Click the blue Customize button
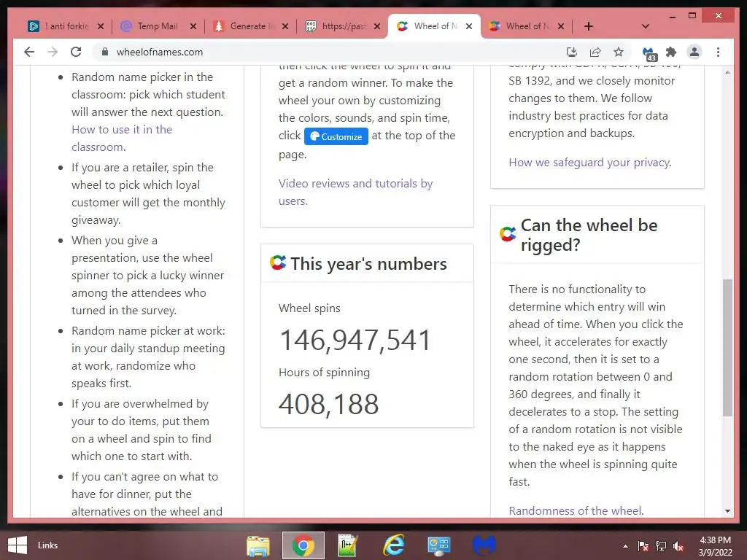The height and width of the screenshot is (560, 747). [x=336, y=136]
